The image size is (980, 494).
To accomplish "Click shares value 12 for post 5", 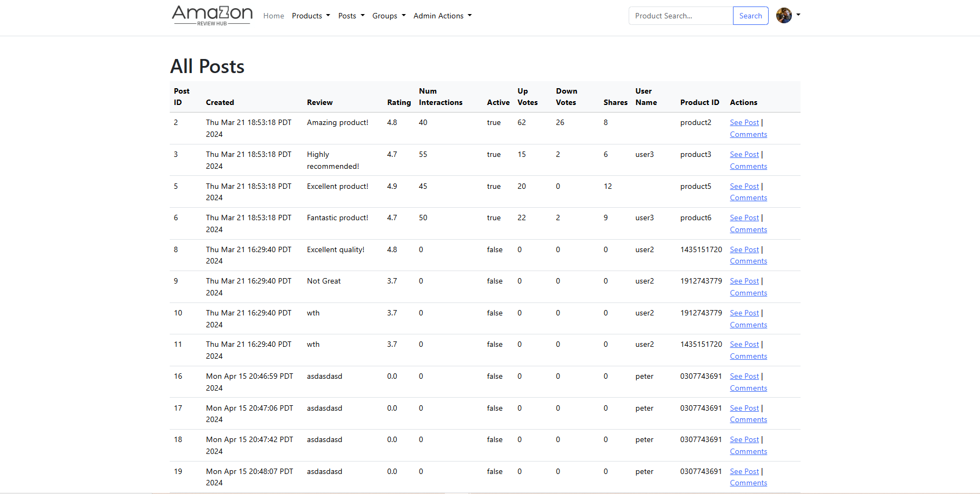I will point(608,187).
